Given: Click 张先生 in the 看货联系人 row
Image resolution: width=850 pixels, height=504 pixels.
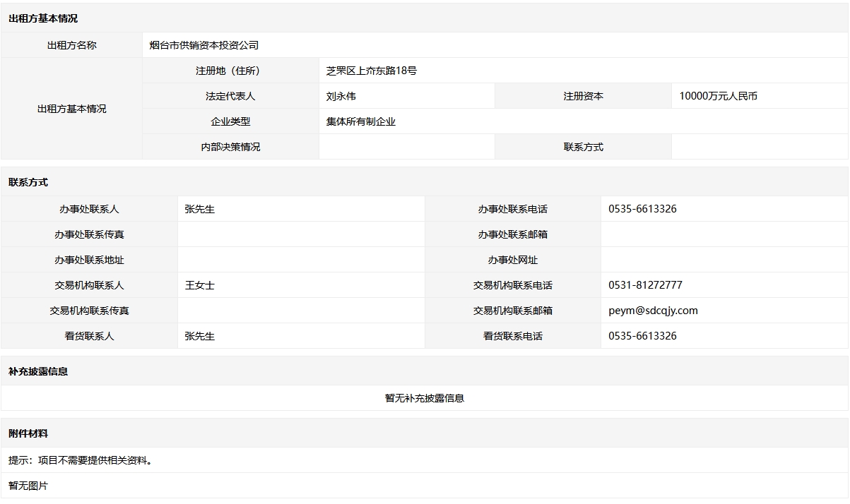Looking at the screenshot, I should click(x=199, y=336).
